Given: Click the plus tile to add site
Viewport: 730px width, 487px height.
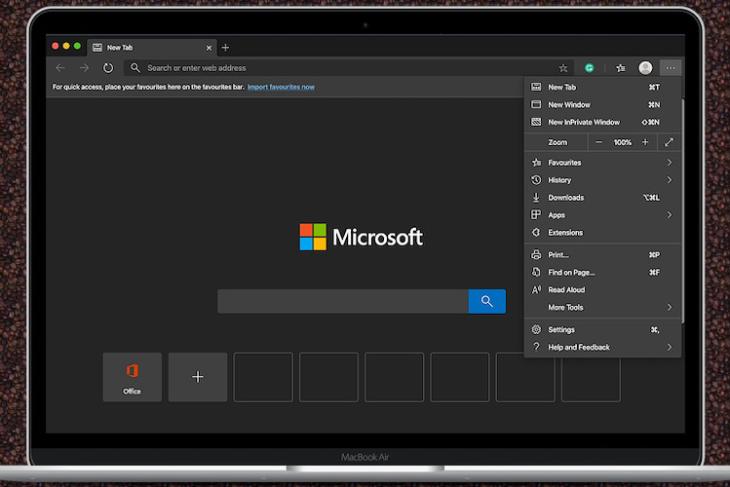Looking at the screenshot, I should coord(198,377).
